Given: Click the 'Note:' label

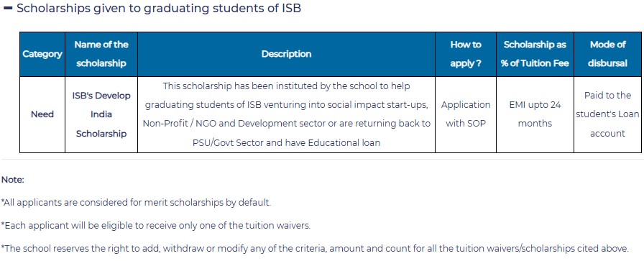Looking at the screenshot, I should click(x=13, y=180).
